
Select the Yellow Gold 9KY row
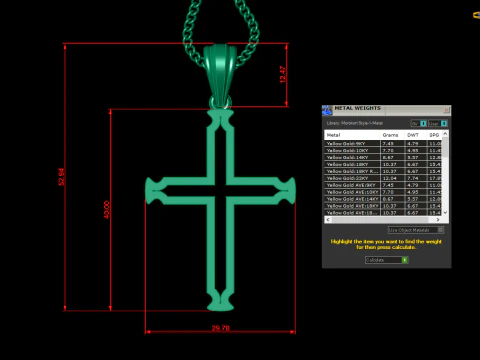383,144
